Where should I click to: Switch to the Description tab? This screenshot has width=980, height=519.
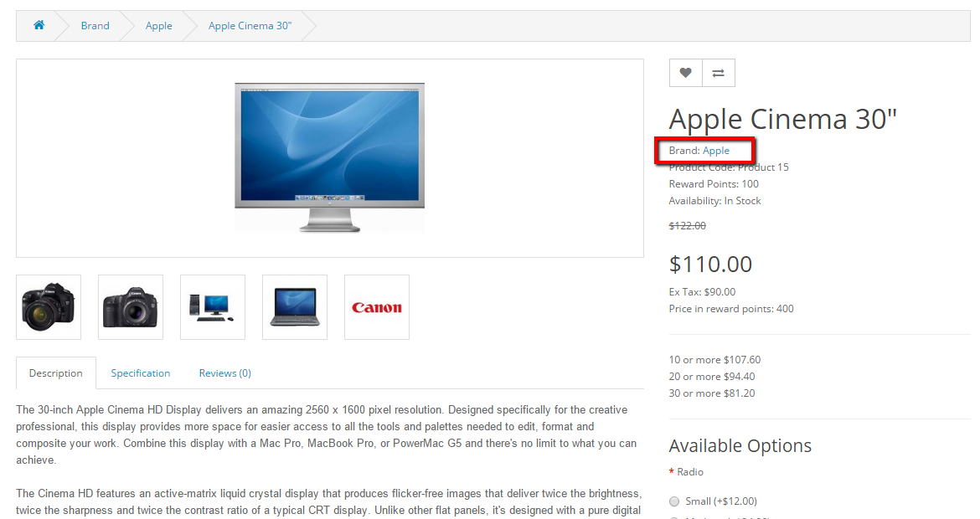click(x=55, y=373)
